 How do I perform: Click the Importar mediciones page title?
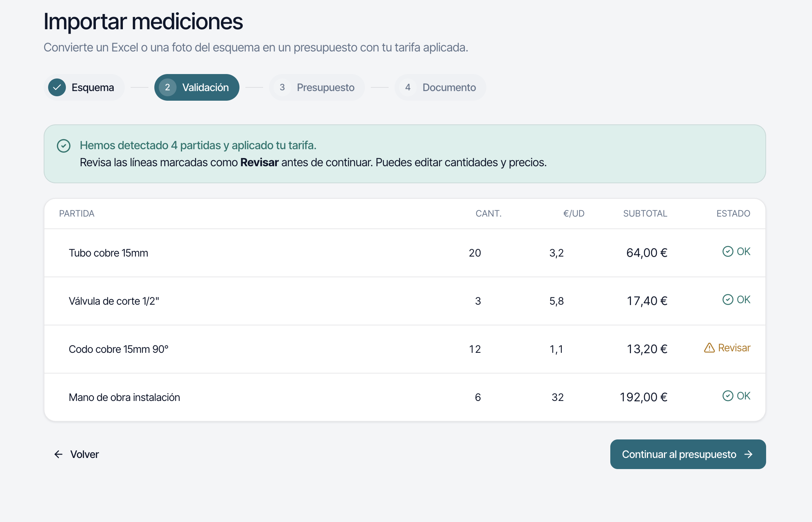pos(143,21)
